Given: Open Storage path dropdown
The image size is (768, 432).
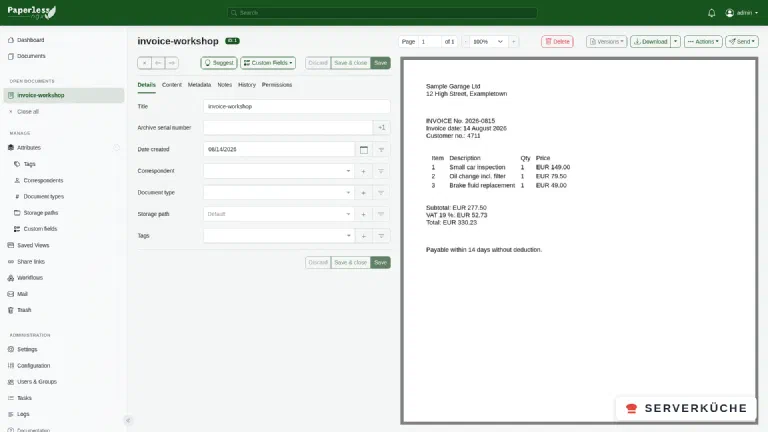Looking at the screenshot, I should tap(279, 214).
